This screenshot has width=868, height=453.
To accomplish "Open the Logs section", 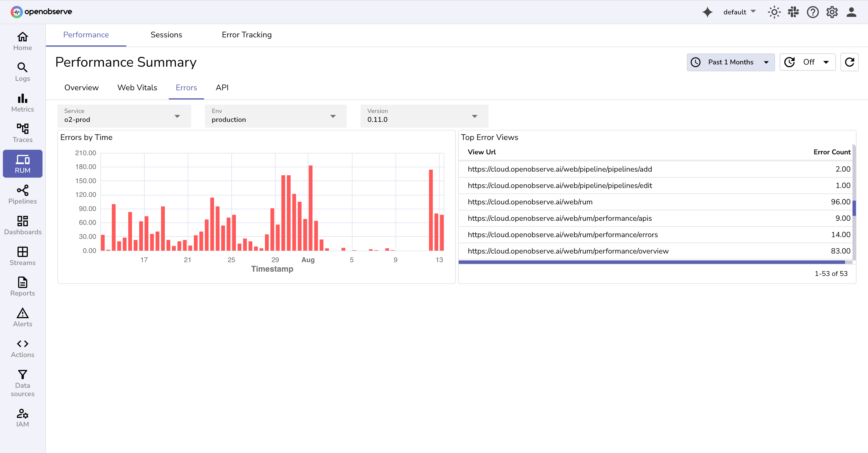I will [22, 72].
